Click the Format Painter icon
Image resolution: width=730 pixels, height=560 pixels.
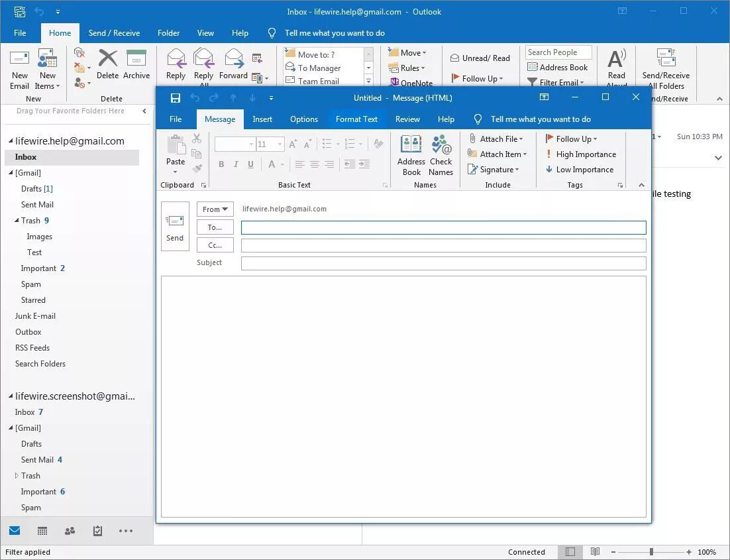[197, 168]
